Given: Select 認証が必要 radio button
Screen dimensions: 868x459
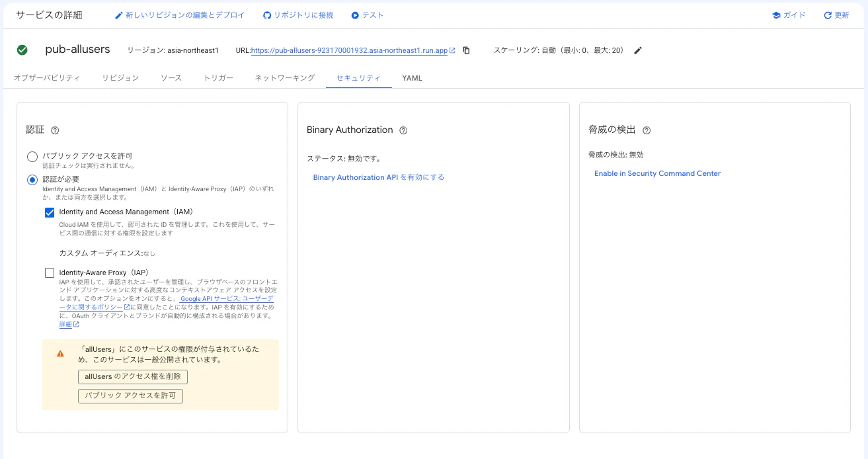Looking at the screenshot, I should click(x=32, y=180).
